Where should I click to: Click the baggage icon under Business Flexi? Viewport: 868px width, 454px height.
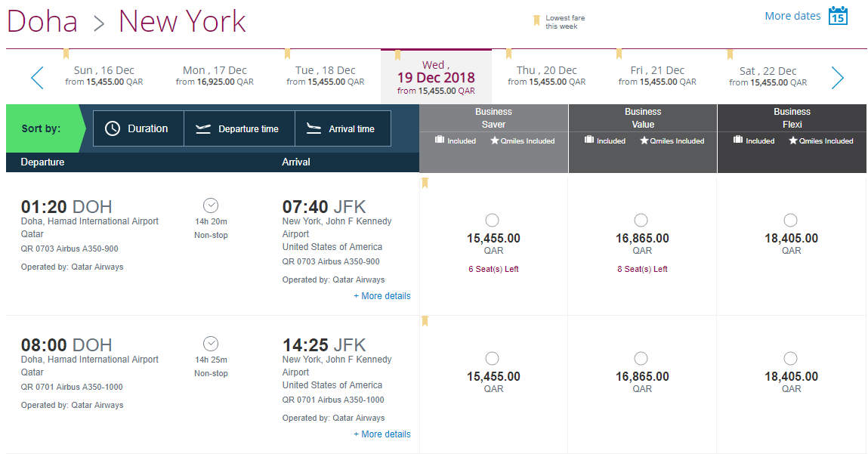[x=738, y=141]
